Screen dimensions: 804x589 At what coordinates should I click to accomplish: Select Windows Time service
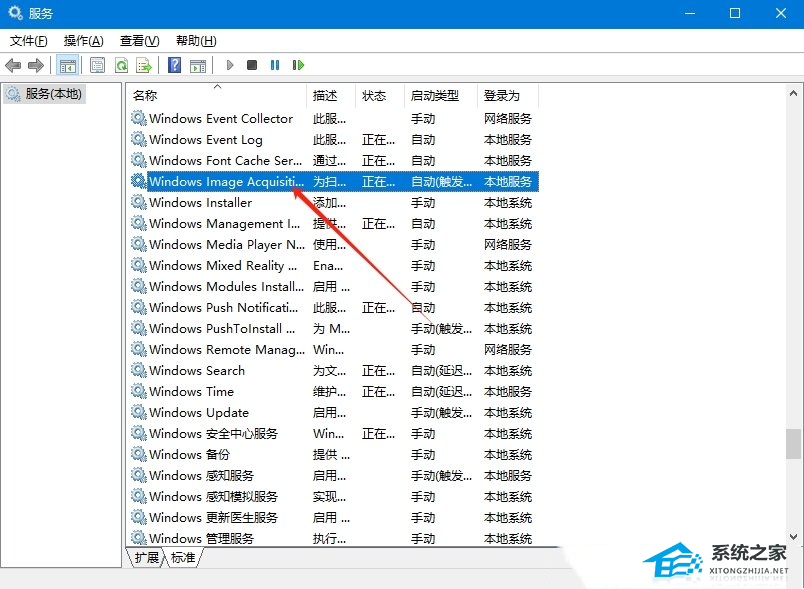(x=334, y=392)
